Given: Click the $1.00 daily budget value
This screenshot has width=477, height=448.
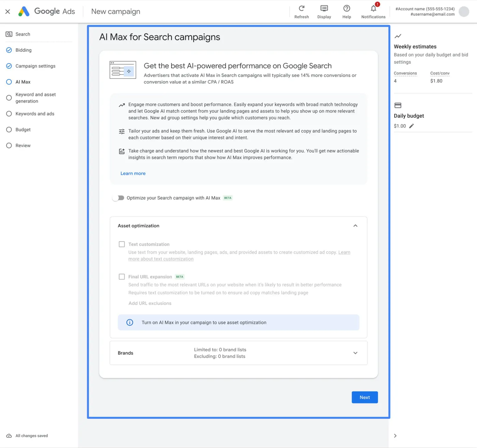Looking at the screenshot, I should click(400, 126).
